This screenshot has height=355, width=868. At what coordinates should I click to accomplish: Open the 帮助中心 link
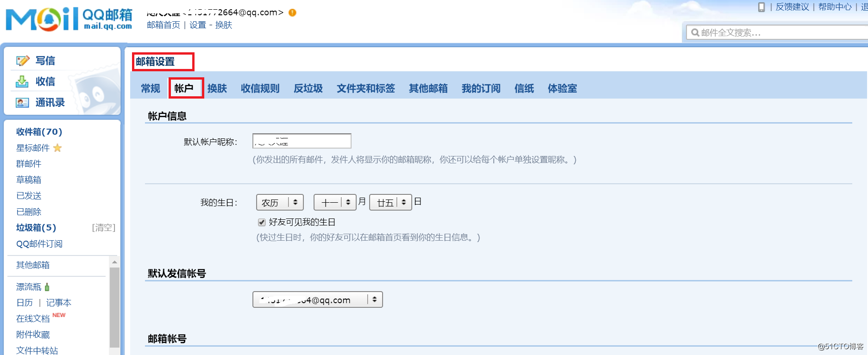[x=835, y=7]
